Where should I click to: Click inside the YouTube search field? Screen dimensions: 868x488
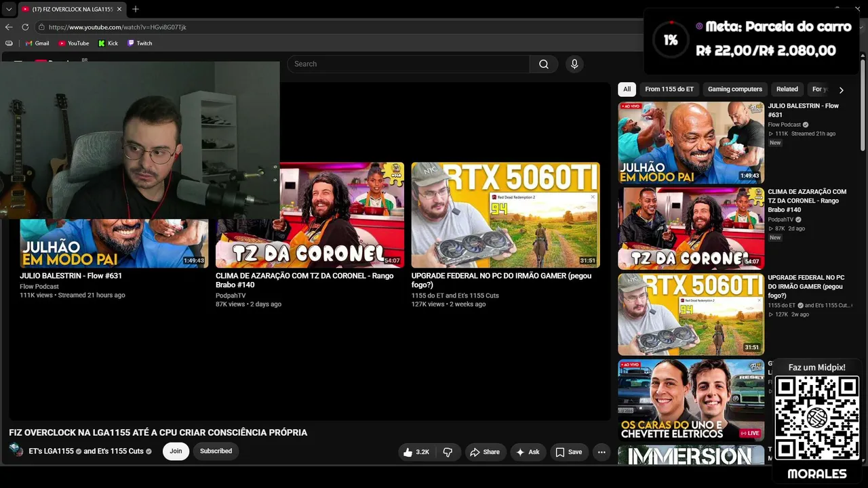coord(408,64)
